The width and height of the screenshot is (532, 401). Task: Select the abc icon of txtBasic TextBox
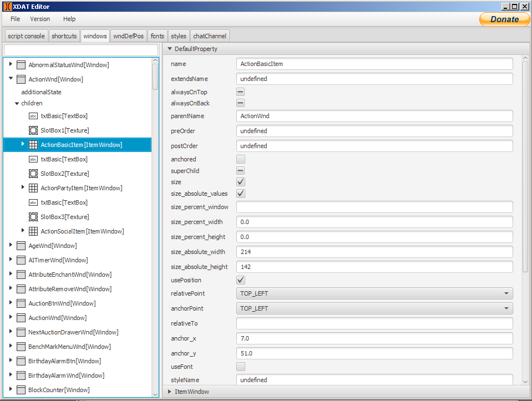[32, 115]
